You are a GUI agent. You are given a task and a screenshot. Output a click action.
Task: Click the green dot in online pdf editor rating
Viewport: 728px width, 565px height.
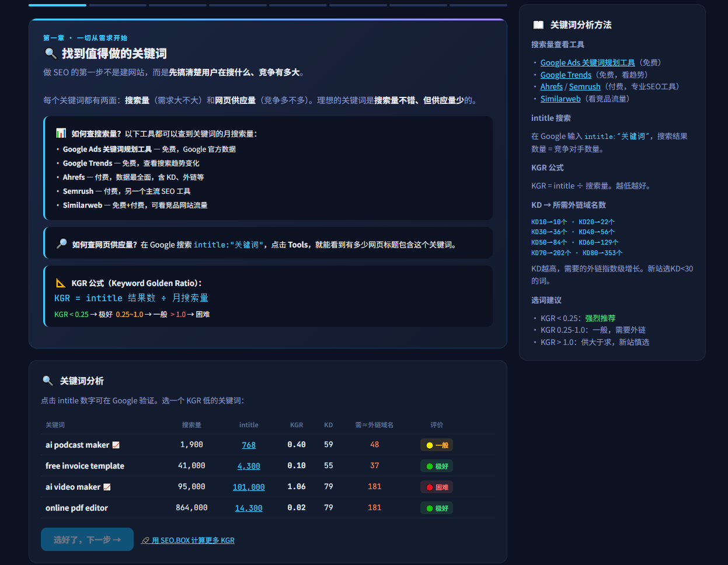pyautogui.click(x=430, y=508)
